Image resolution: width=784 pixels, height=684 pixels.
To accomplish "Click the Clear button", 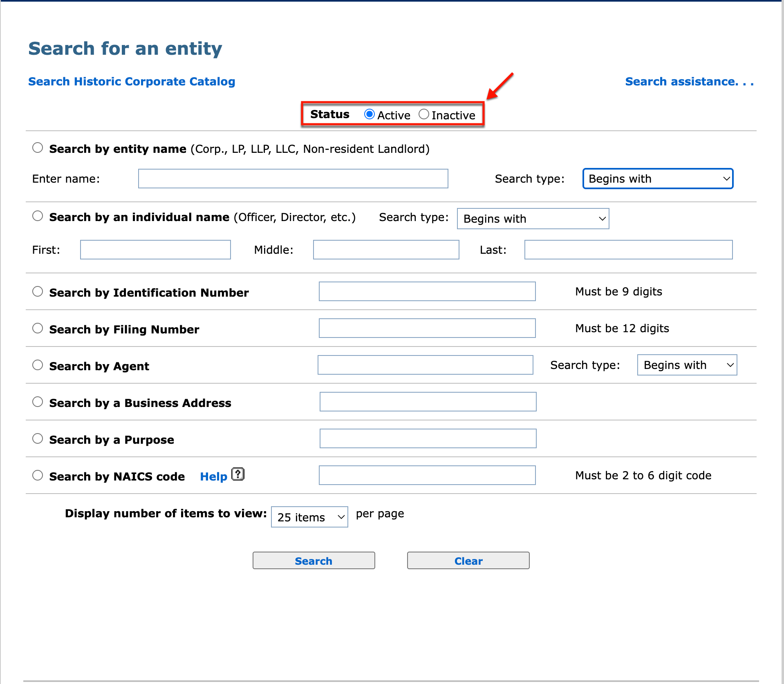I will (x=468, y=561).
